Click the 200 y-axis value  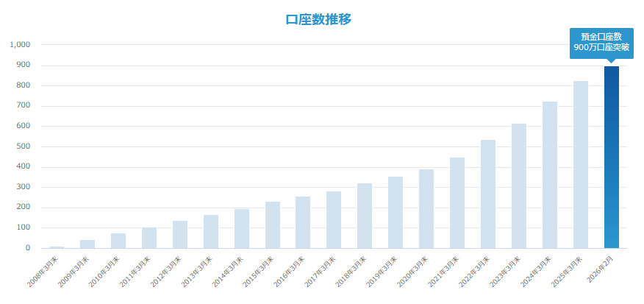pos(25,208)
